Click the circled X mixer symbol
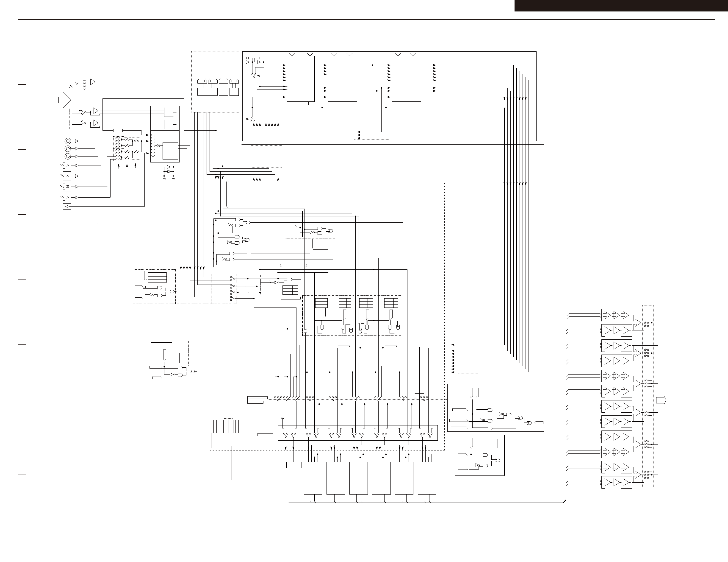This screenshot has height=562, width=728. point(158,146)
